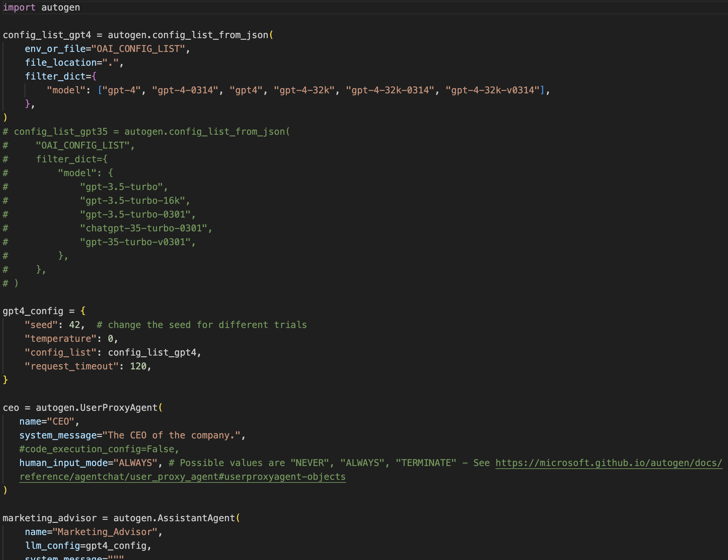
Task: Click the "import" keyword on line one
Action: 19,7
